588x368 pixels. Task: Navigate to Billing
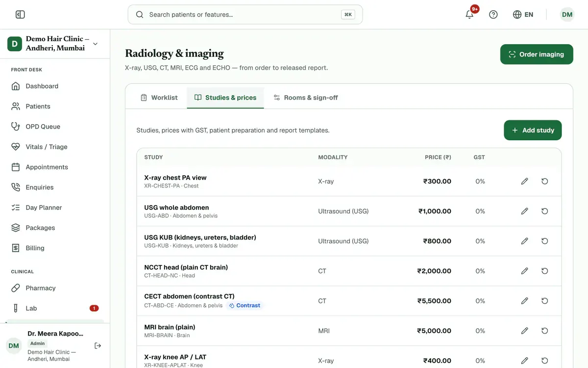(55, 248)
